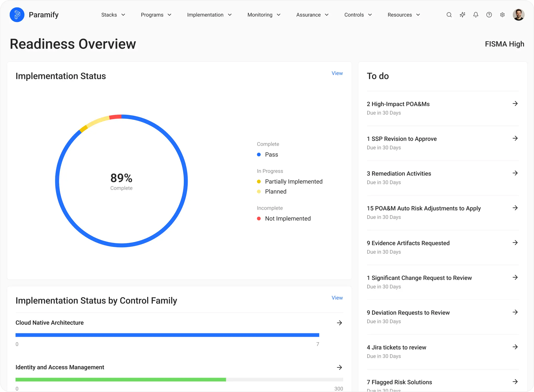Click the Planned pale yellow legend dot
The width and height of the screenshot is (534, 392).
tap(259, 192)
